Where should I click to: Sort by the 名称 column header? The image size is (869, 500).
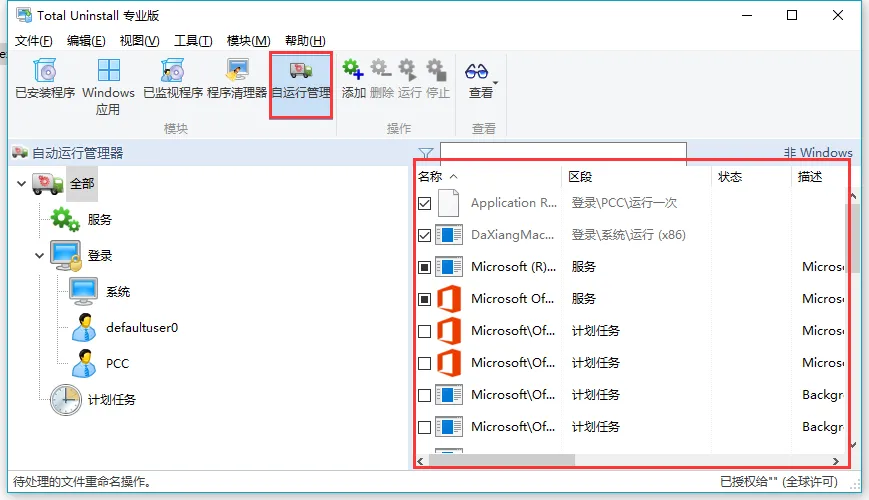430,177
